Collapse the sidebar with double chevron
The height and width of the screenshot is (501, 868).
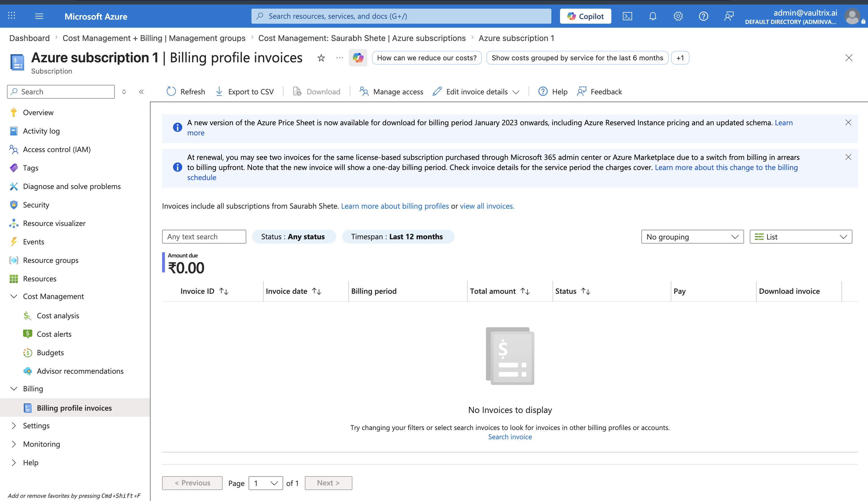click(x=141, y=91)
